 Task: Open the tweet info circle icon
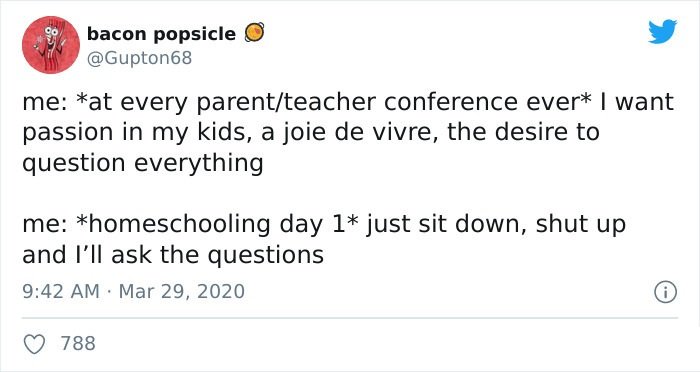(x=666, y=293)
